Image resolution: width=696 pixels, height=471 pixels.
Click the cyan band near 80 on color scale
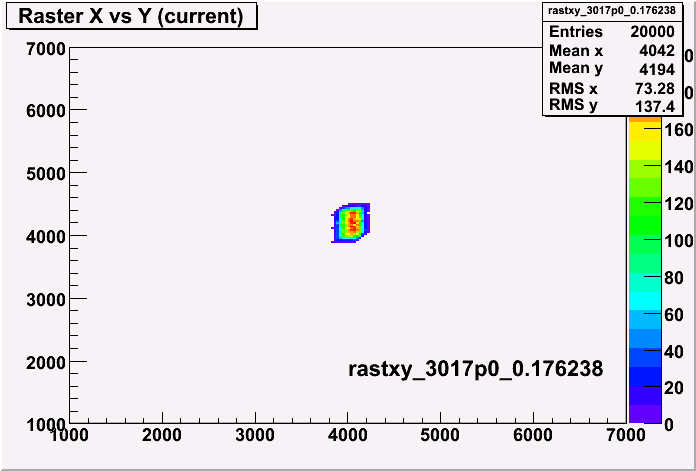click(x=645, y=282)
